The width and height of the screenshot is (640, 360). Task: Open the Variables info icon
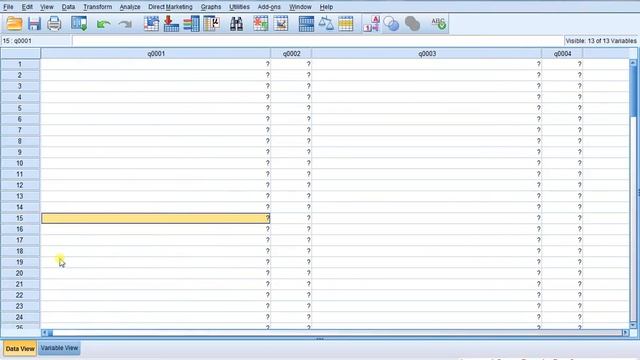click(x=191, y=24)
